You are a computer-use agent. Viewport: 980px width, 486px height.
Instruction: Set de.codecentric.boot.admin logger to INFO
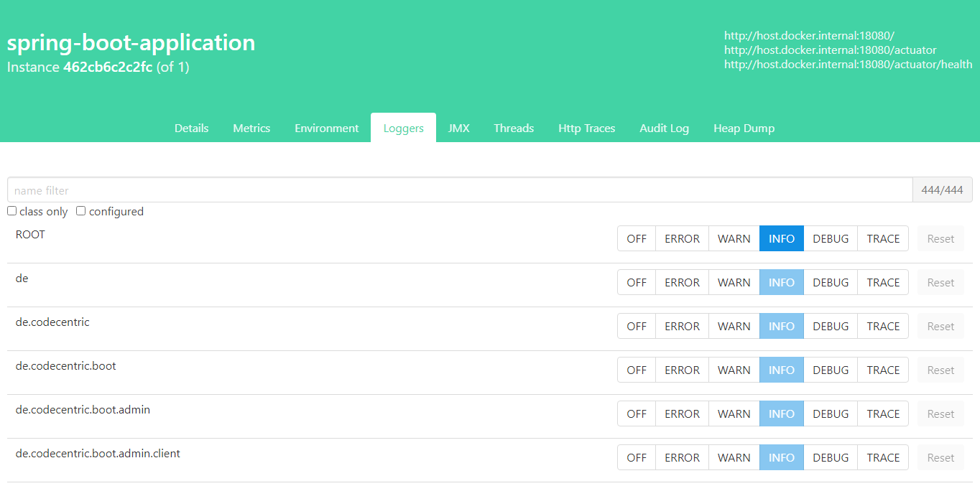click(782, 413)
